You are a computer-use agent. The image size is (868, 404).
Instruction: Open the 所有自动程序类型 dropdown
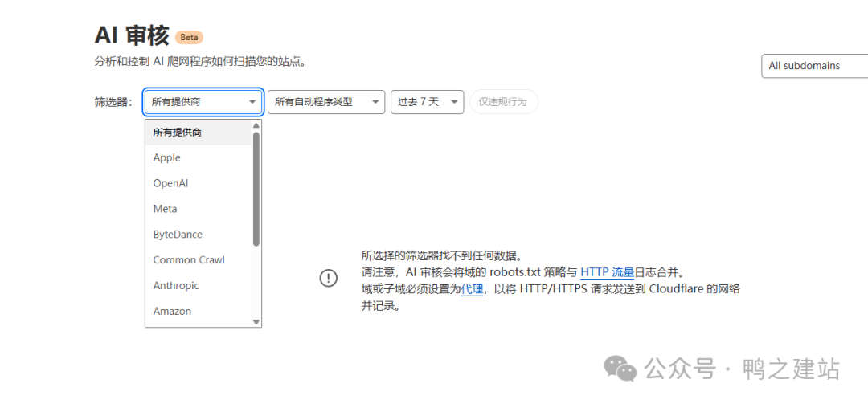coord(326,102)
